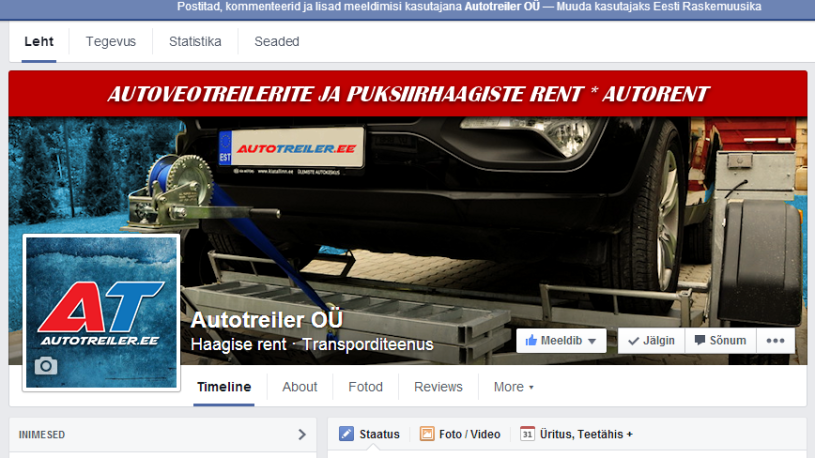815x458 pixels.
Task: Click the checkmark icon in Jälgin button
Action: 633,341
